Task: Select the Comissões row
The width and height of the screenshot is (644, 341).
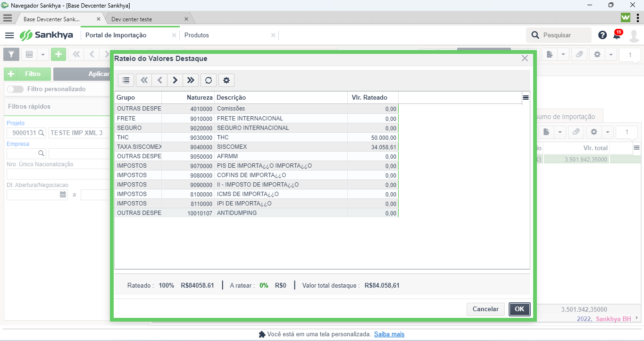Action: click(x=257, y=109)
